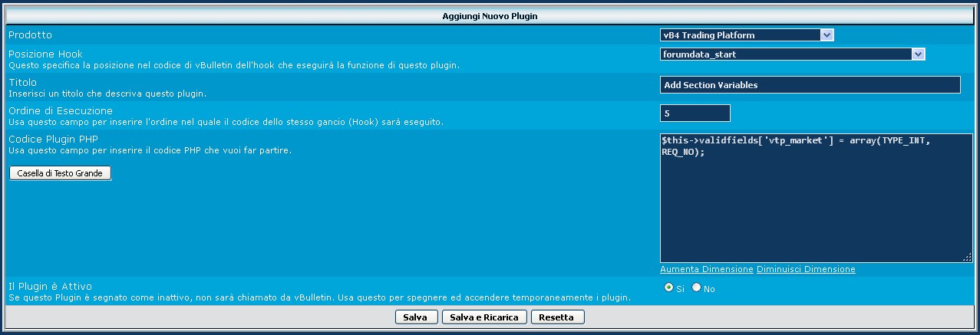Click the Codice Plugin PHP label
Viewport: 980px width, 335px height.
[53, 139]
